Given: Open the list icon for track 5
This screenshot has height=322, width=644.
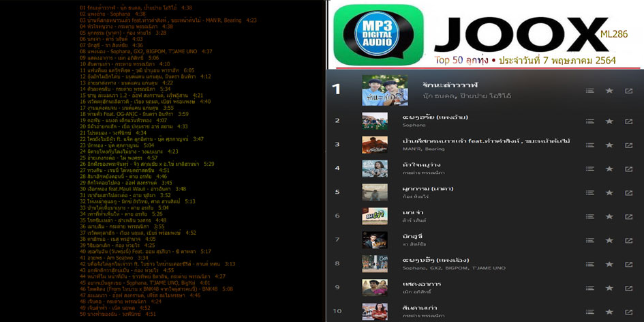Looking at the screenshot, I should click(x=590, y=192).
